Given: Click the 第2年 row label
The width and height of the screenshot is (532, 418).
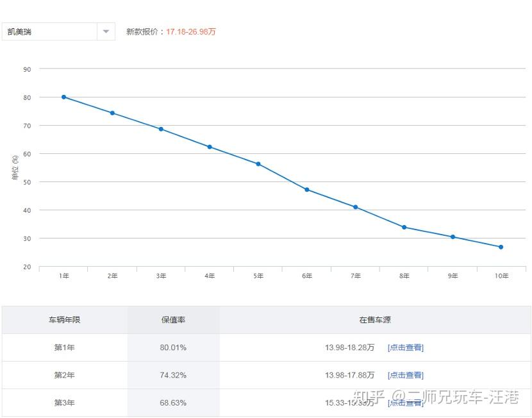Looking at the screenshot, I should (65, 375).
